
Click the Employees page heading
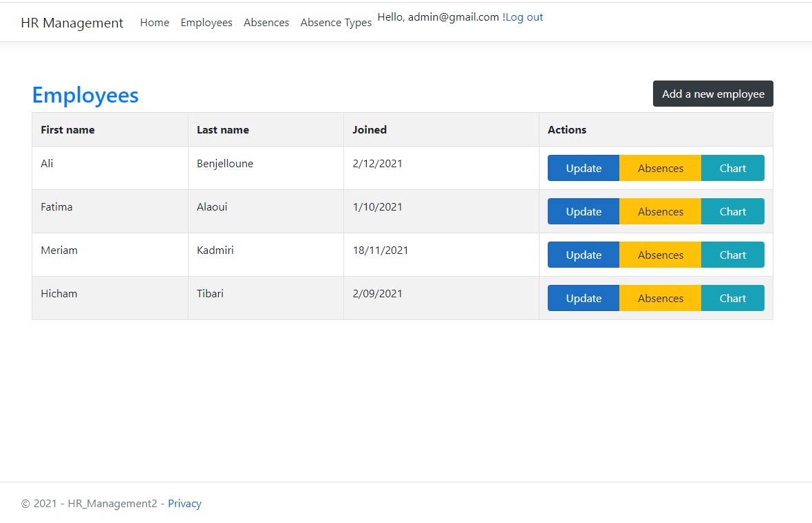coord(85,95)
